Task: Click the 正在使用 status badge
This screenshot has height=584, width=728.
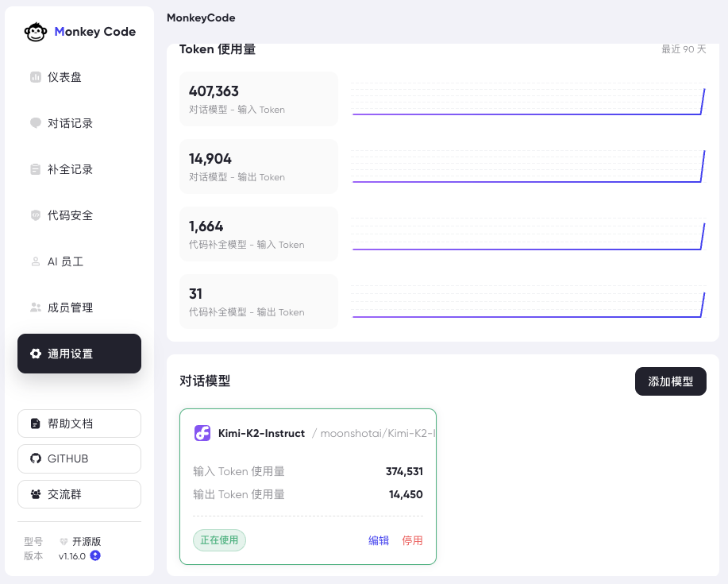Action: point(219,540)
